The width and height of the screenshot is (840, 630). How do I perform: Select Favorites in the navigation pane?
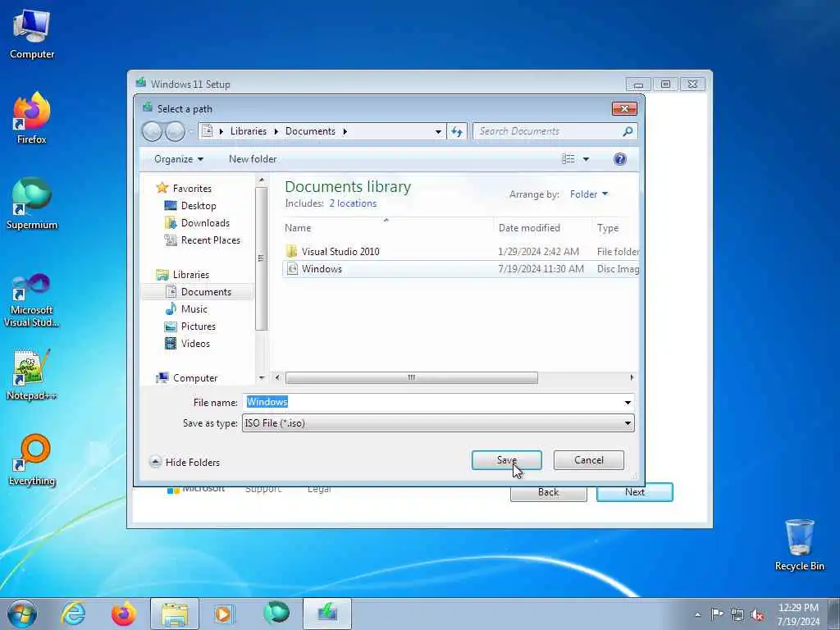pos(192,189)
